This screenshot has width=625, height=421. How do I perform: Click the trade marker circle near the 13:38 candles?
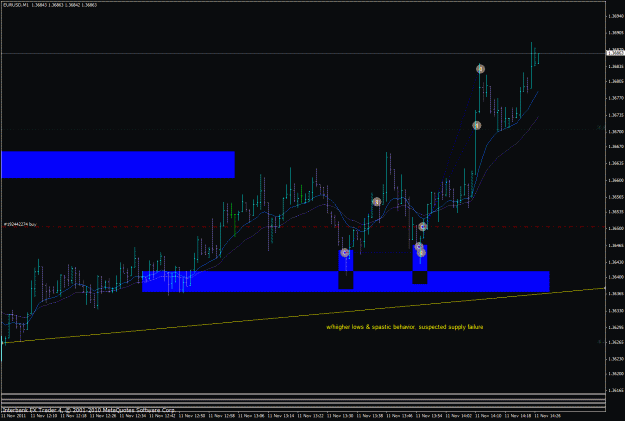tap(377, 202)
